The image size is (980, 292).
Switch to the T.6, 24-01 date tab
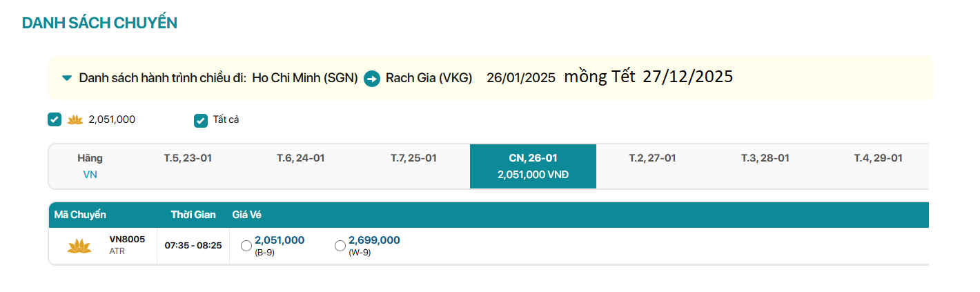300,158
